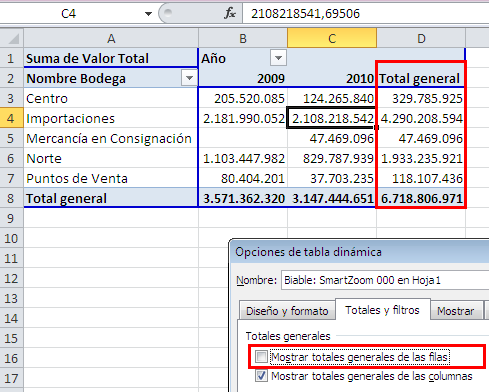489x392 pixels.
Task: Select row 12 header
Action: pyautogui.click(x=11, y=278)
